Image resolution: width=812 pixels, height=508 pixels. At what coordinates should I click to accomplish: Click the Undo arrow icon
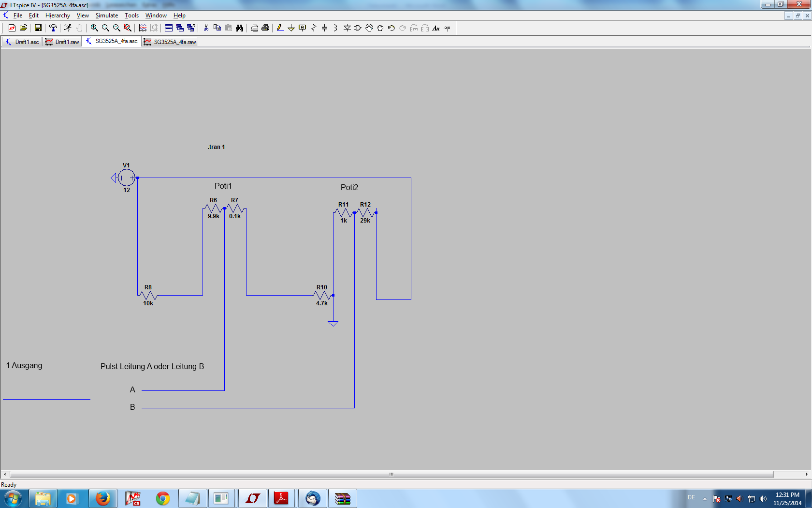point(391,28)
